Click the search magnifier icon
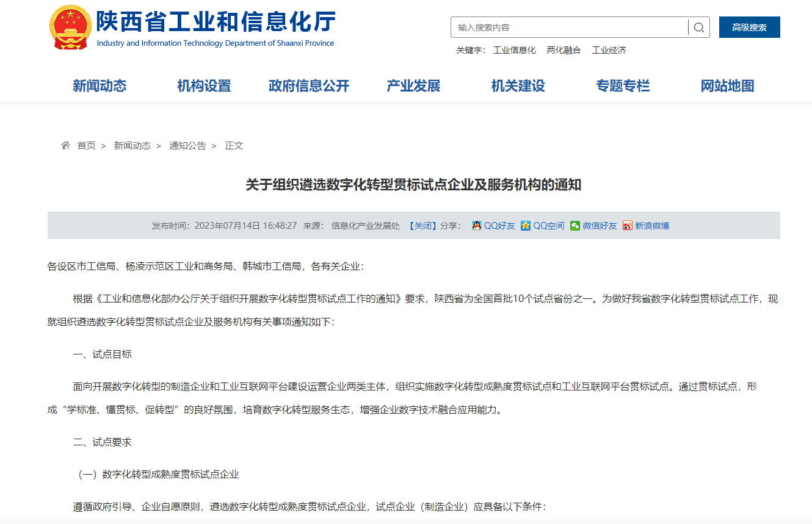812x524 pixels. coord(699,27)
